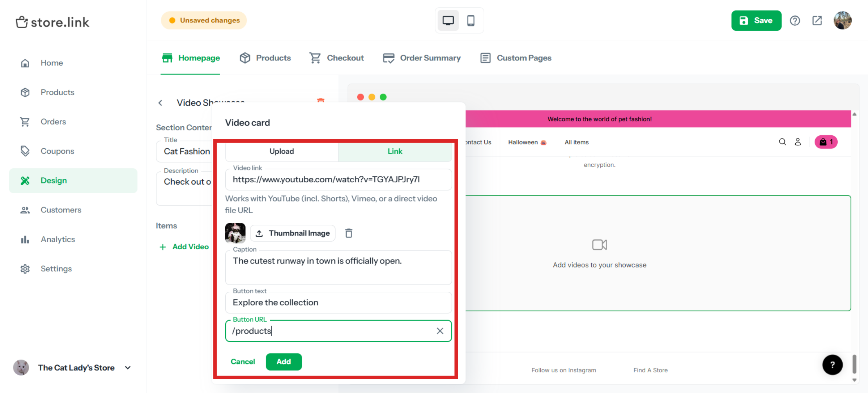Go back from Video Showcase section

coord(160,103)
